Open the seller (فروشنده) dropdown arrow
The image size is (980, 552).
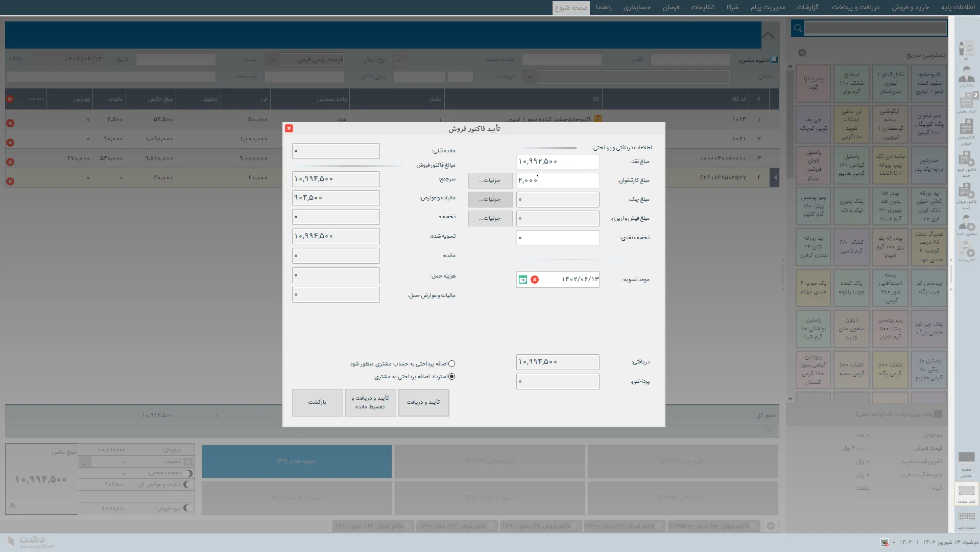[x=530, y=77]
